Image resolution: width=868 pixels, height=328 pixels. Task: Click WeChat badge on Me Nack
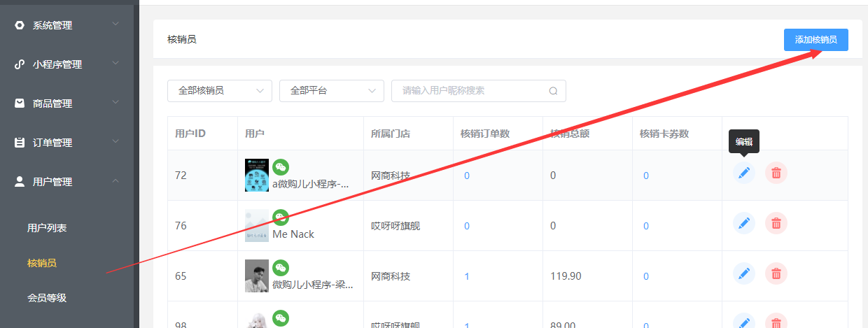(281, 218)
